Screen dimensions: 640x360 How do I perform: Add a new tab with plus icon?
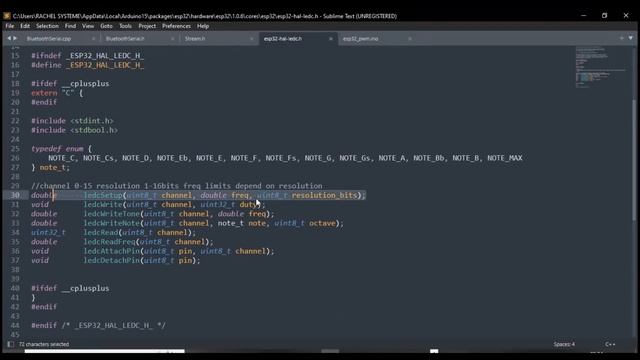tap(622, 38)
